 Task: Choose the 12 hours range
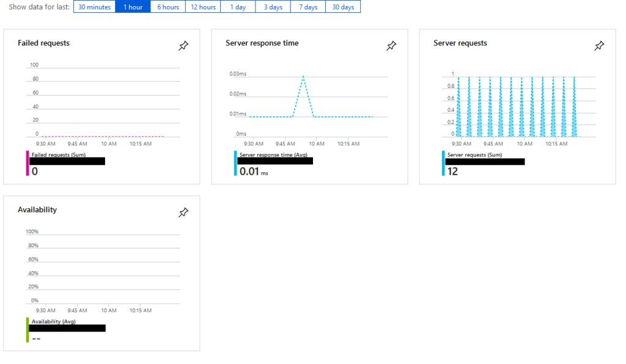(203, 7)
